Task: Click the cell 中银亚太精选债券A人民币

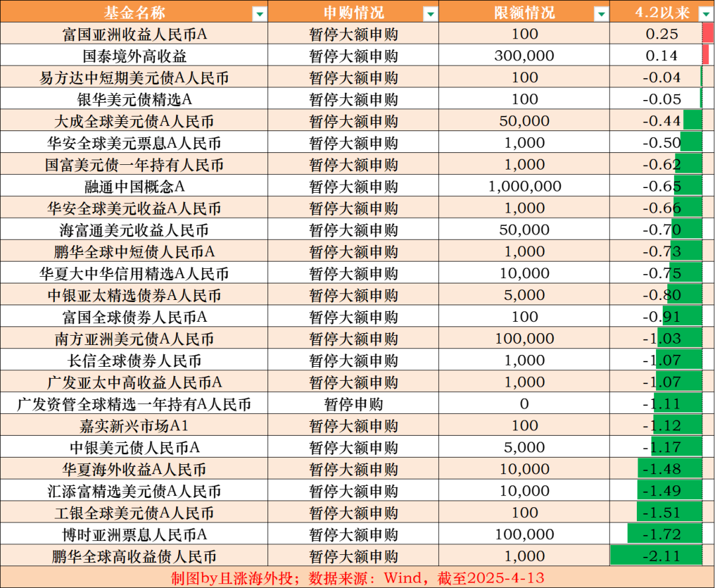Action: [134, 295]
